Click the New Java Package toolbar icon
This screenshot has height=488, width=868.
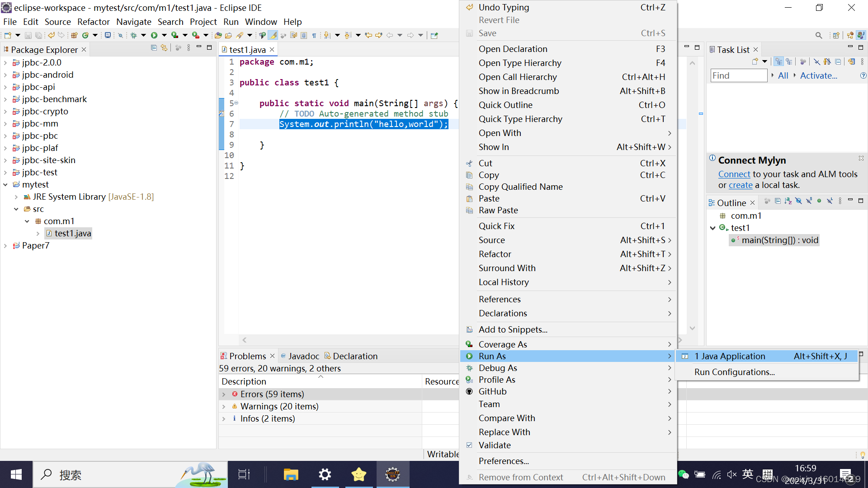click(x=75, y=35)
